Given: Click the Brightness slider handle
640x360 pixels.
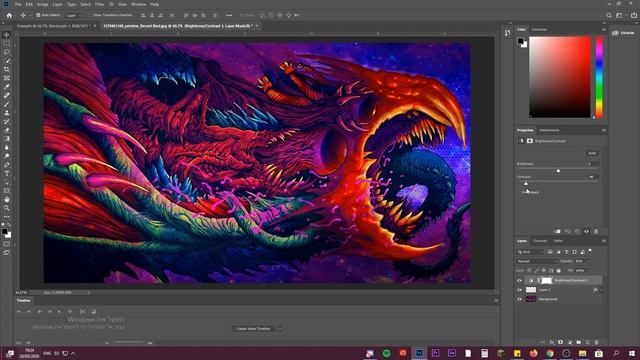Looking at the screenshot, I should 558,170.
